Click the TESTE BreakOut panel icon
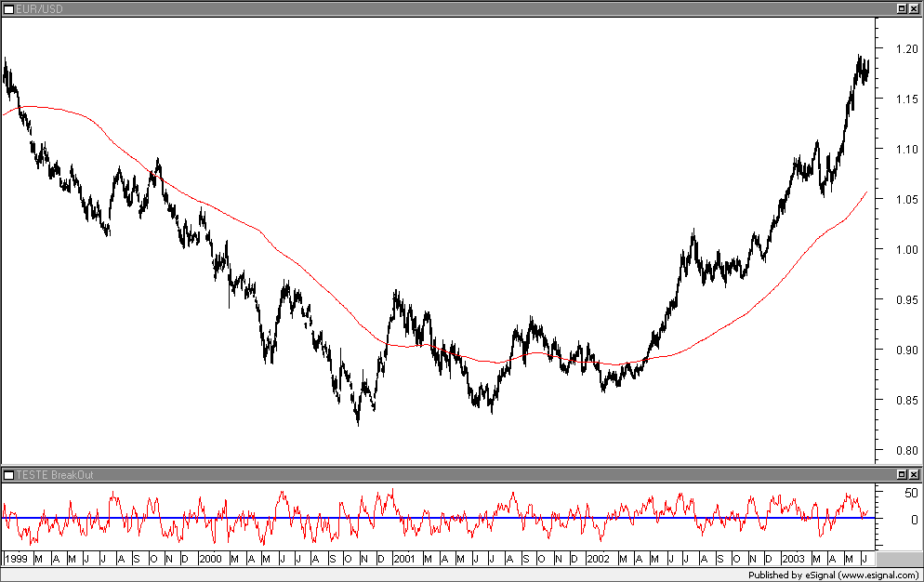This screenshot has height=582, width=924. 9,475
